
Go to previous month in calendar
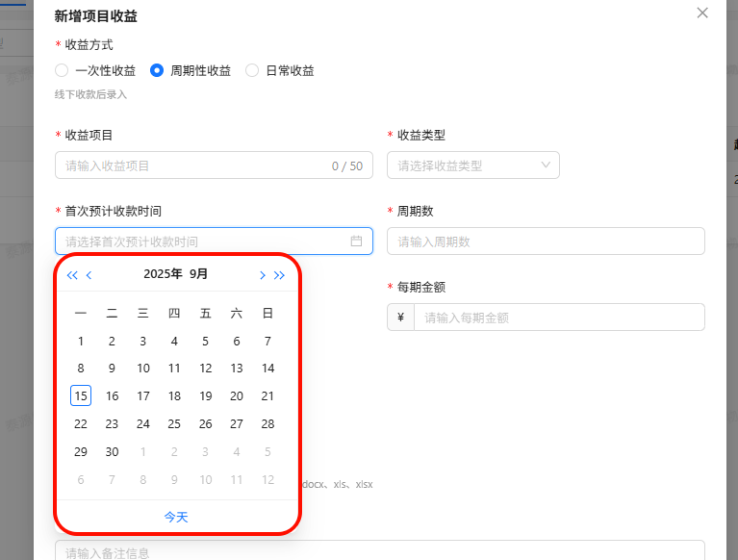[89, 275]
